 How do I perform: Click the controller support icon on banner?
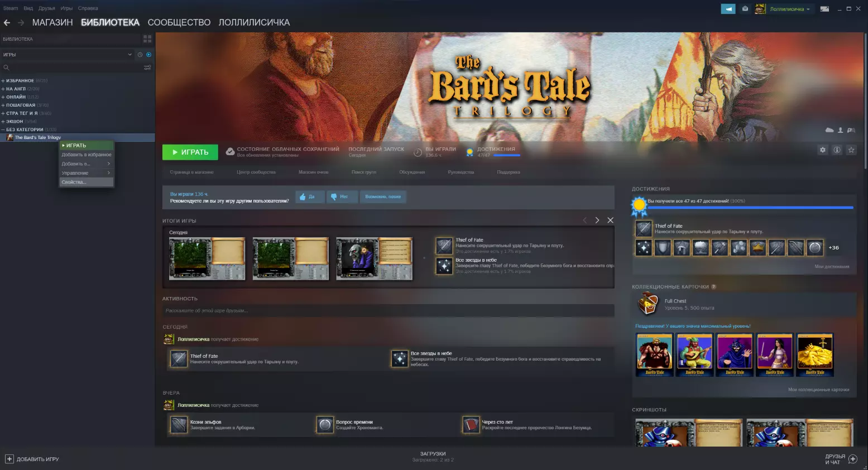click(x=851, y=130)
